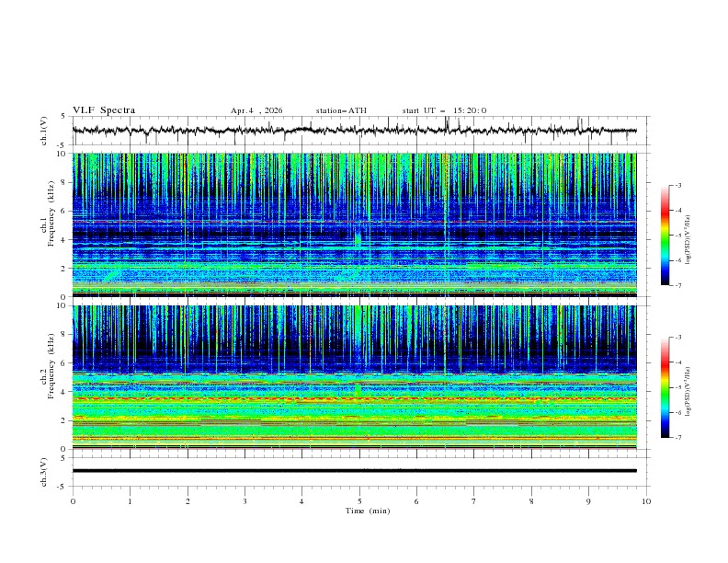Click the ch.2 'Frequency (kHz)' axis label
This screenshot has height=563, width=728.
click(x=51, y=366)
